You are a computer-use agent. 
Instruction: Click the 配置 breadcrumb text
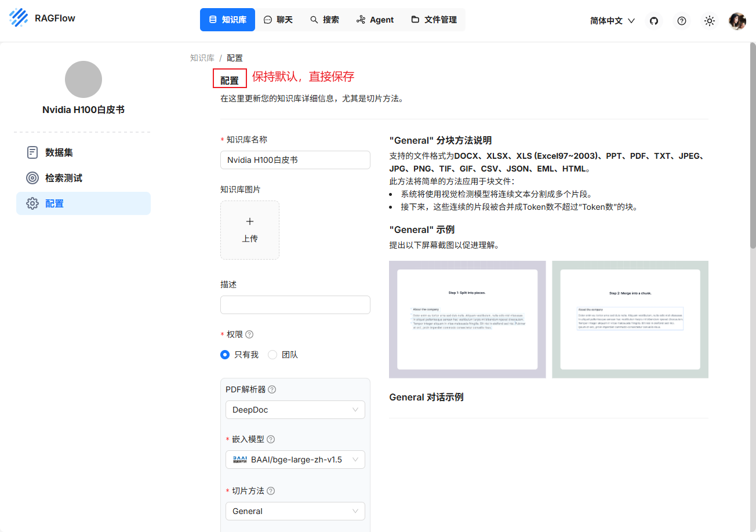[235, 58]
